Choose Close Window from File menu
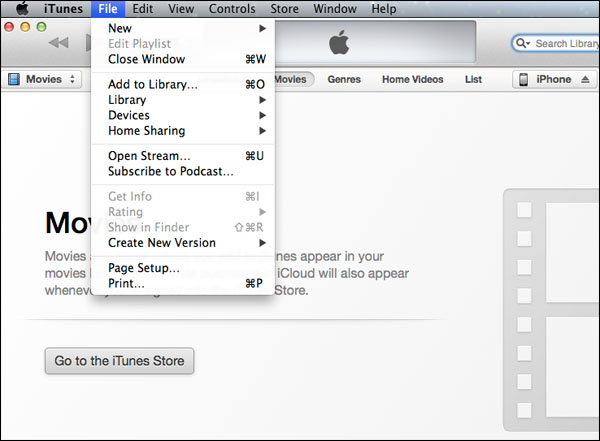 [183, 59]
